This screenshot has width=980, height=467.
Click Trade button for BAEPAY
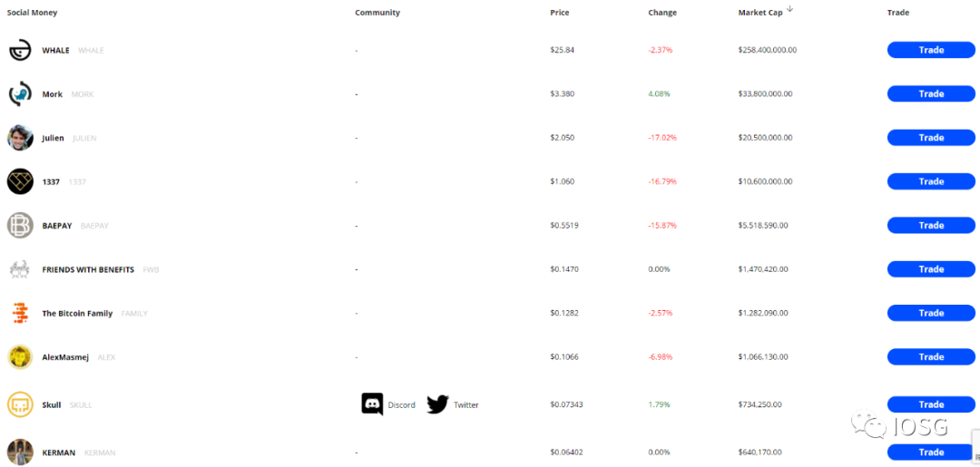pos(931,226)
